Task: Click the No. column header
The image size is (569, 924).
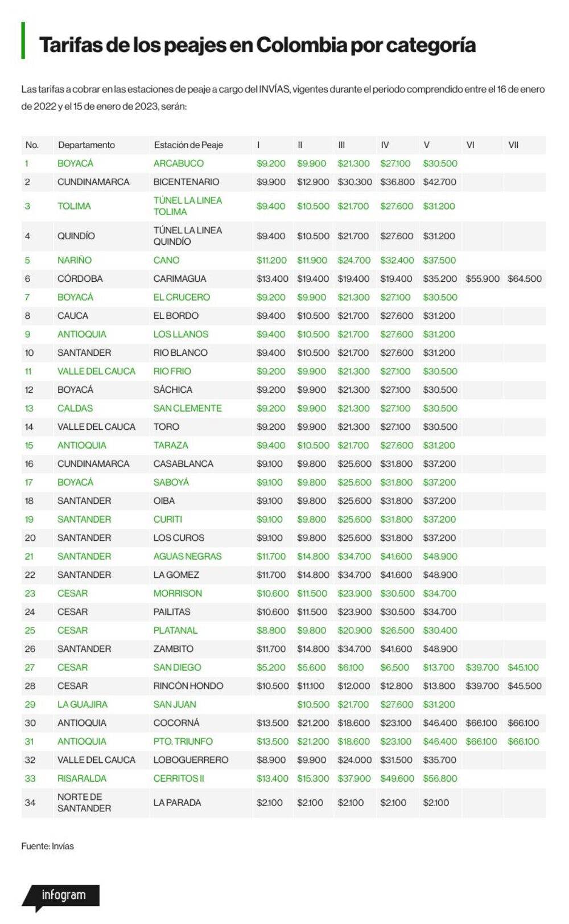Action: click(x=32, y=145)
